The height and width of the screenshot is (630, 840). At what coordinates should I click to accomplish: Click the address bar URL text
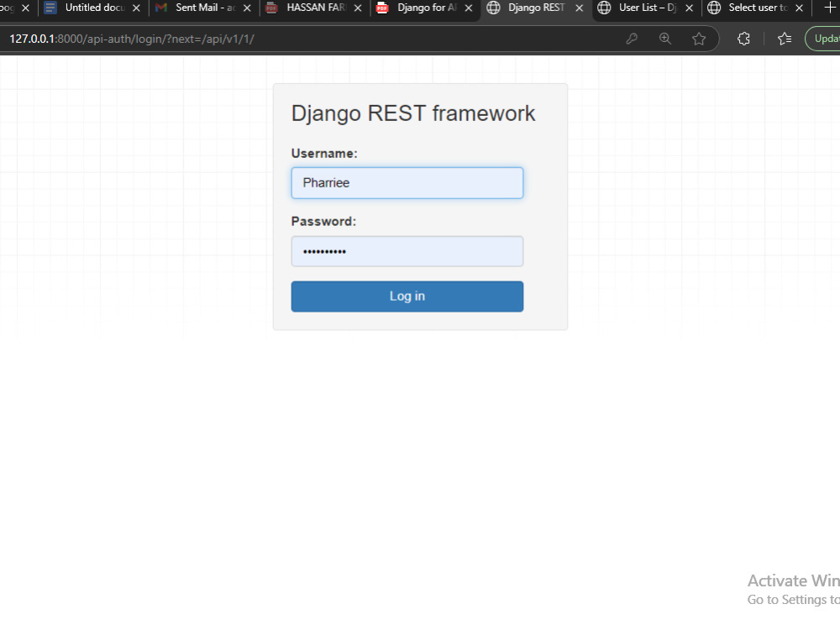[x=132, y=39]
